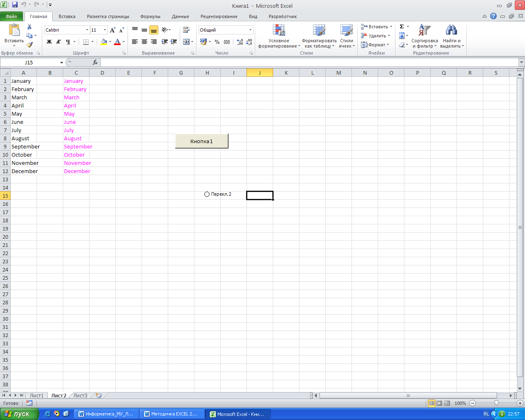Switch to Page Layout view in status bar
Screen dimensions: 525x420
(x=439, y=403)
